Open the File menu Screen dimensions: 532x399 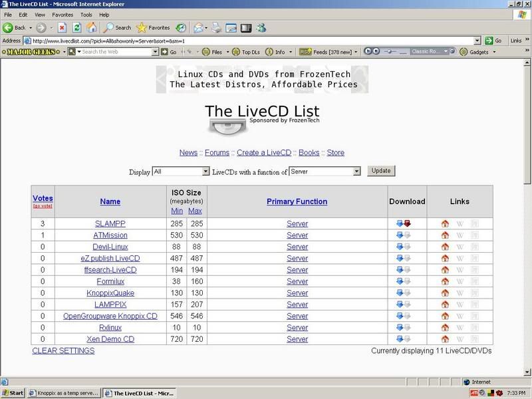(8, 15)
